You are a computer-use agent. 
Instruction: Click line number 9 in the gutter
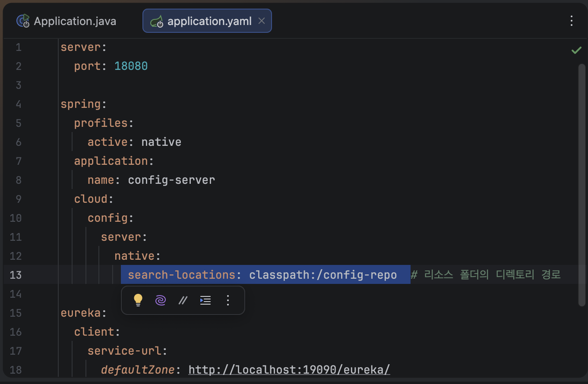click(19, 199)
